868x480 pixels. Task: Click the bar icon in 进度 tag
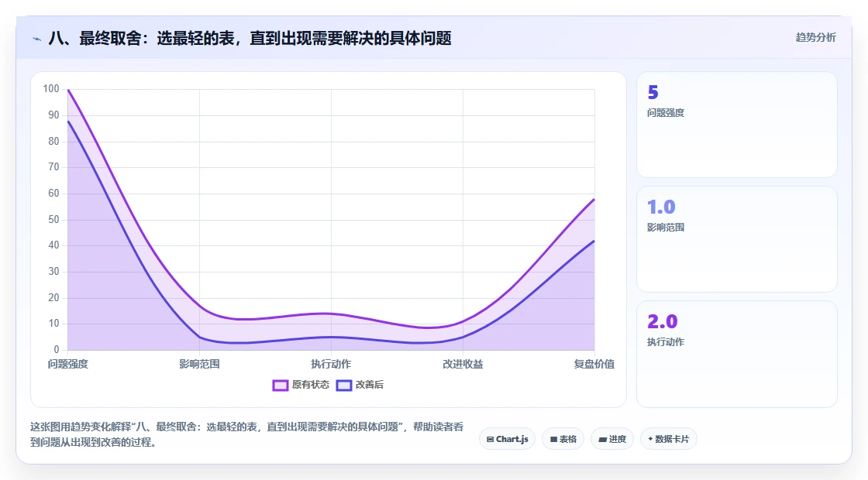[x=602, y=440]
